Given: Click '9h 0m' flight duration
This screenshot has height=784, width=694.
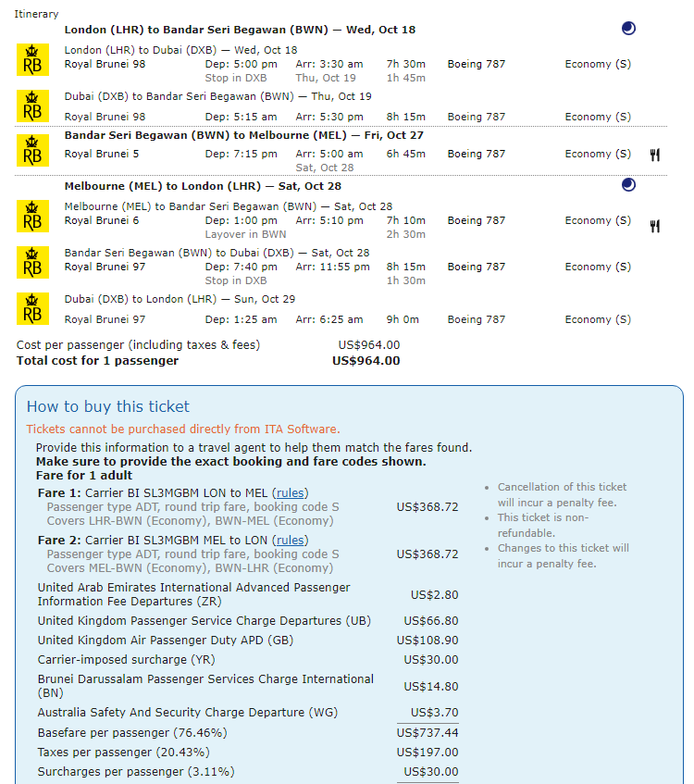Looking at the screenshot, I should click(x=403, y=319).
